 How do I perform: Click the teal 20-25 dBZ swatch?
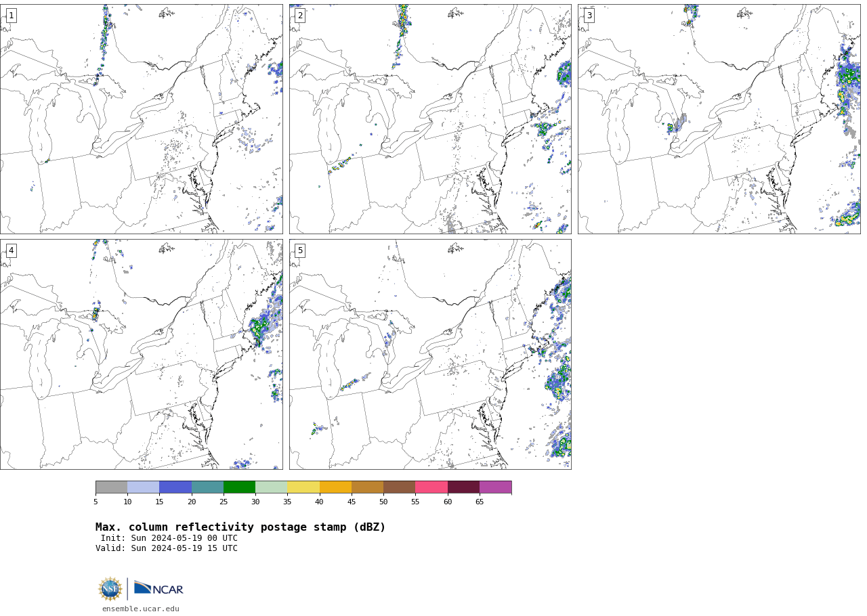207,487
